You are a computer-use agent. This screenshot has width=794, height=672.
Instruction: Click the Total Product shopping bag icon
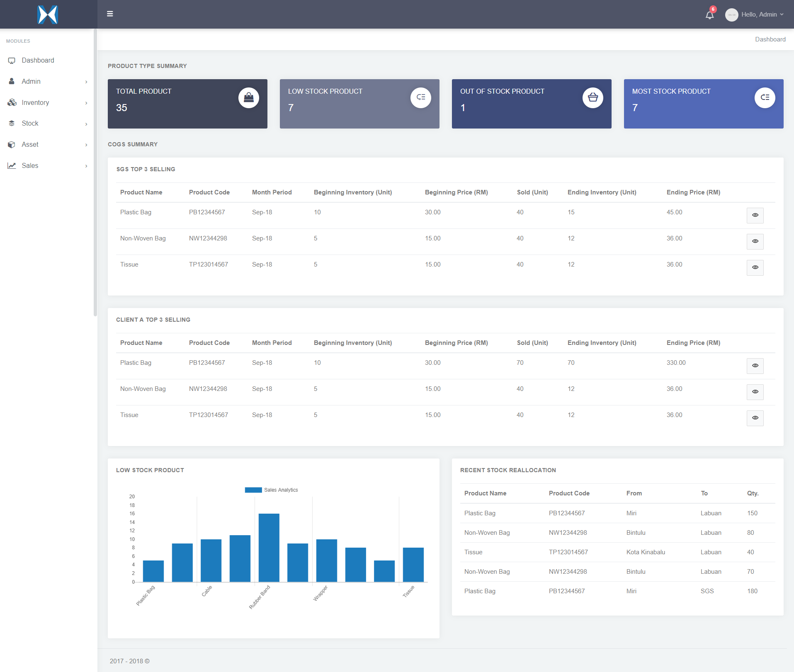(x=248, y=98)
